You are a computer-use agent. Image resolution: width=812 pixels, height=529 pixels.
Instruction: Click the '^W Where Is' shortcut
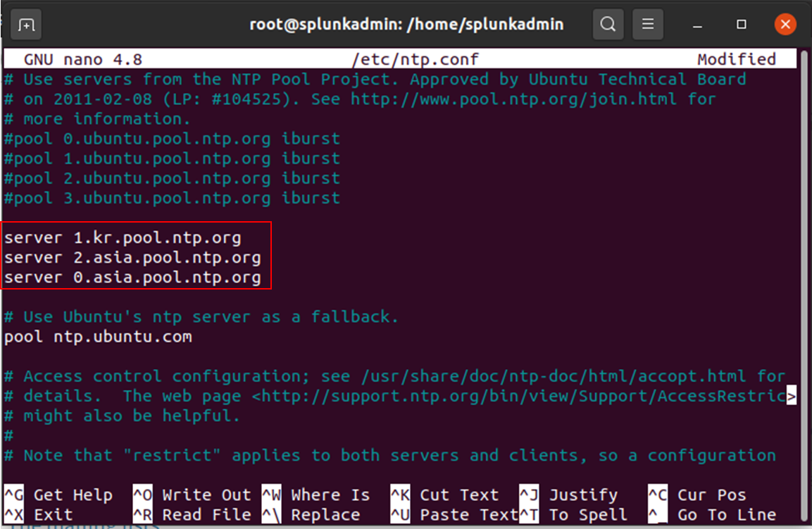316,494
